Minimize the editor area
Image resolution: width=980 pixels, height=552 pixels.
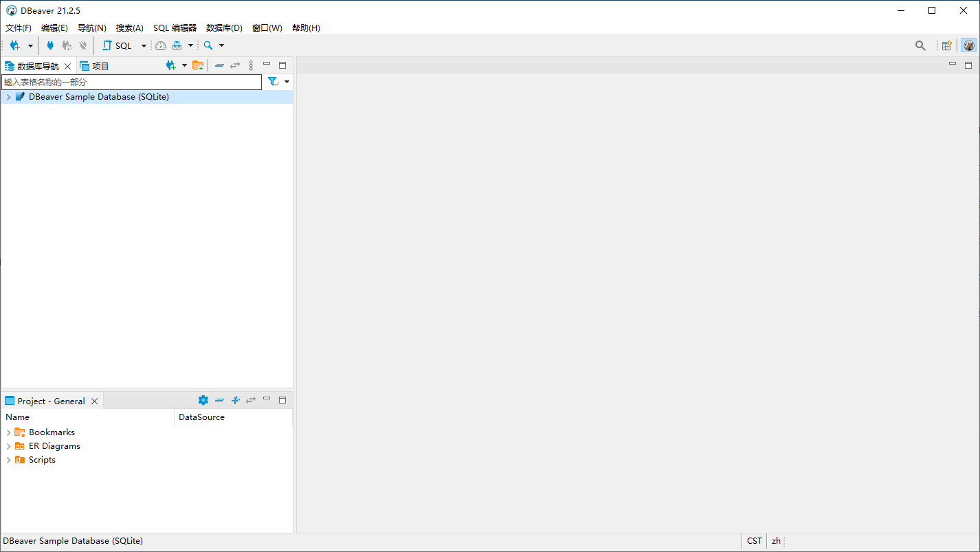tap(953, 64)
